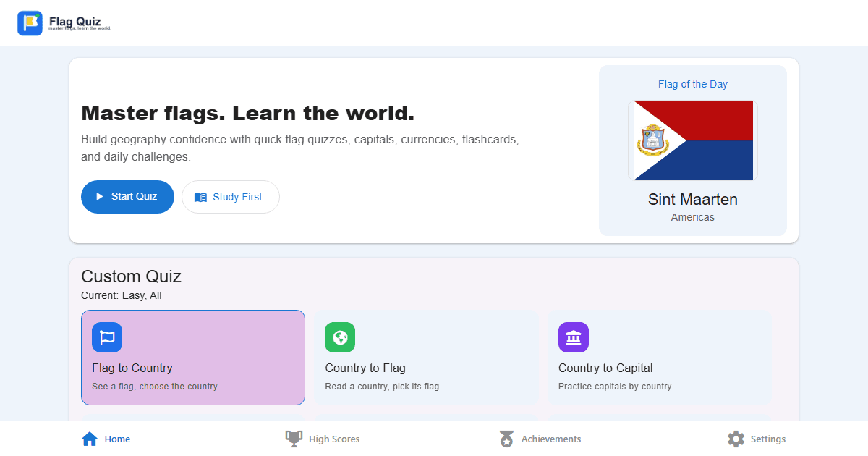The image size is (868, 456).
Task: Go to the Home tab
Action: point(106,439)
